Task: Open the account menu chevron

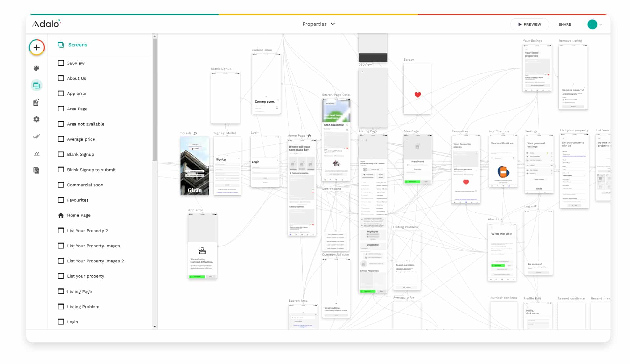Action: 601,24
